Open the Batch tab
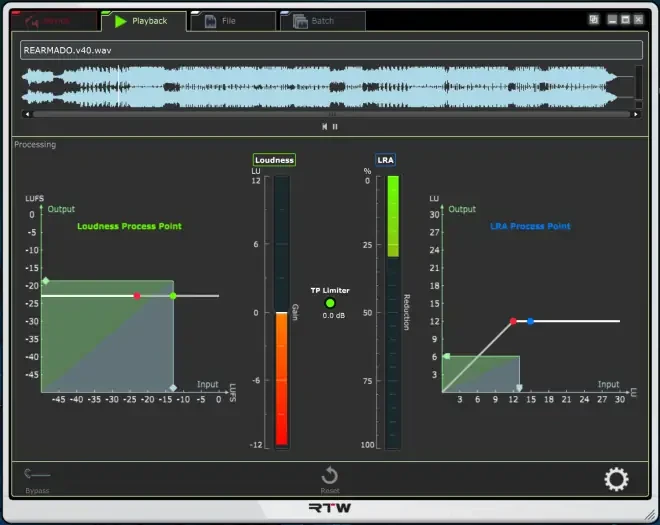Image resolution: width=660 pixels, height=525 pixels. (x=323, y=21)
